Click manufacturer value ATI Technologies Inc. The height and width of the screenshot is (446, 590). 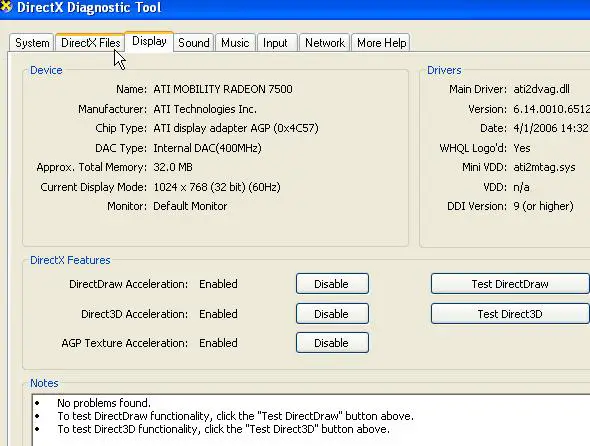click(x=205, y=109)
